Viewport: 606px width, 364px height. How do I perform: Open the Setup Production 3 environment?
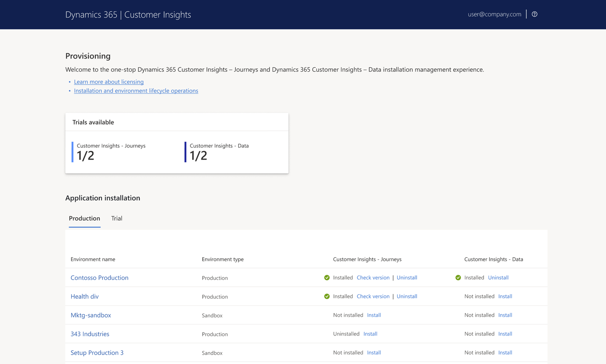(97, 353)
